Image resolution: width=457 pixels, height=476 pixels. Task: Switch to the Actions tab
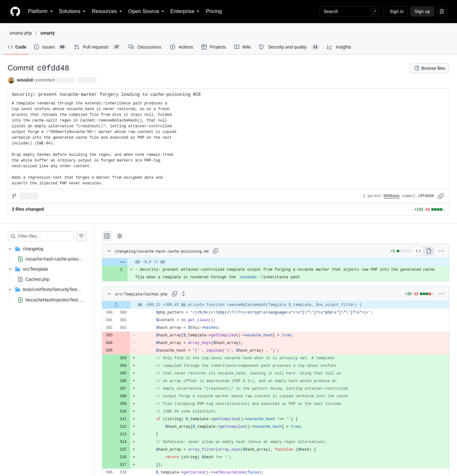point(182,47)
